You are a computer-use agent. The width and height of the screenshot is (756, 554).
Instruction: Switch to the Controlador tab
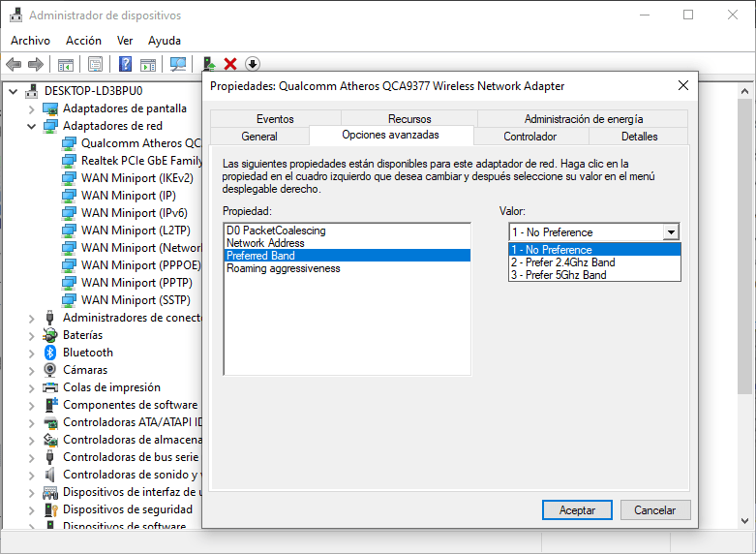click(x=529, y=137)
